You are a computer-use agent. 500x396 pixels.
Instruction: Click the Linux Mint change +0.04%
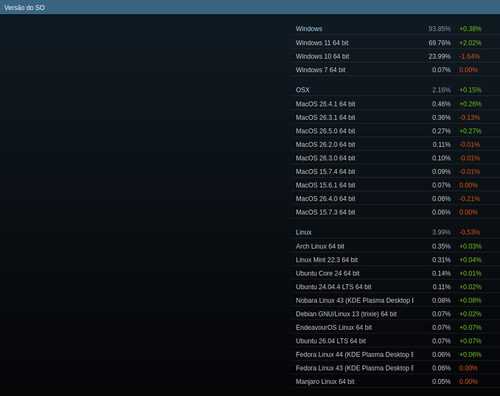(470, 260)
